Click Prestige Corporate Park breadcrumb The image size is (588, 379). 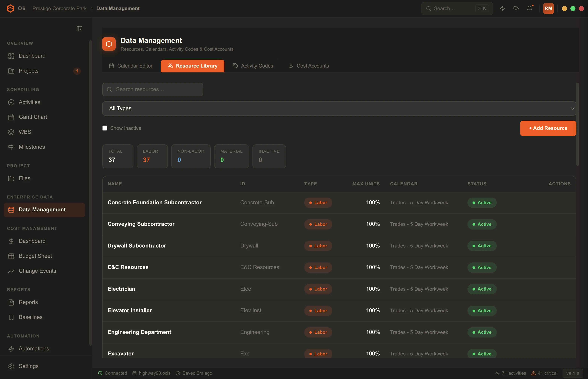pos(59,8)
